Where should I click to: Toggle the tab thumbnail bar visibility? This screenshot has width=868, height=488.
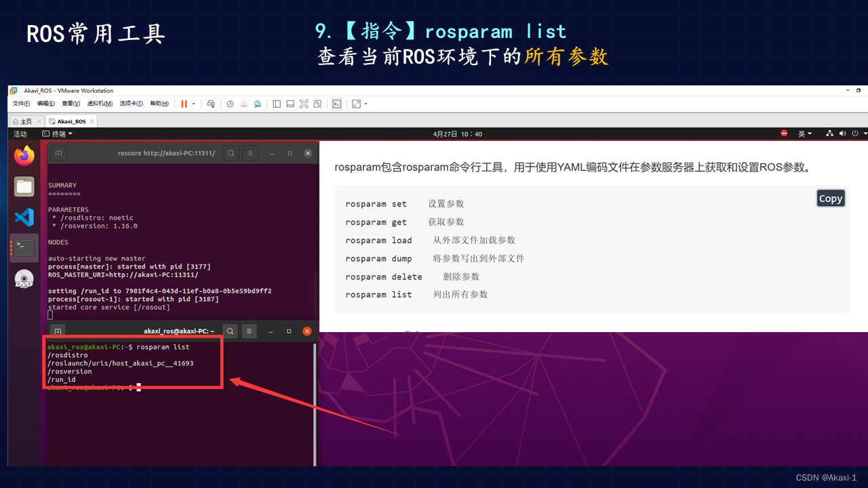click(290, 104)
